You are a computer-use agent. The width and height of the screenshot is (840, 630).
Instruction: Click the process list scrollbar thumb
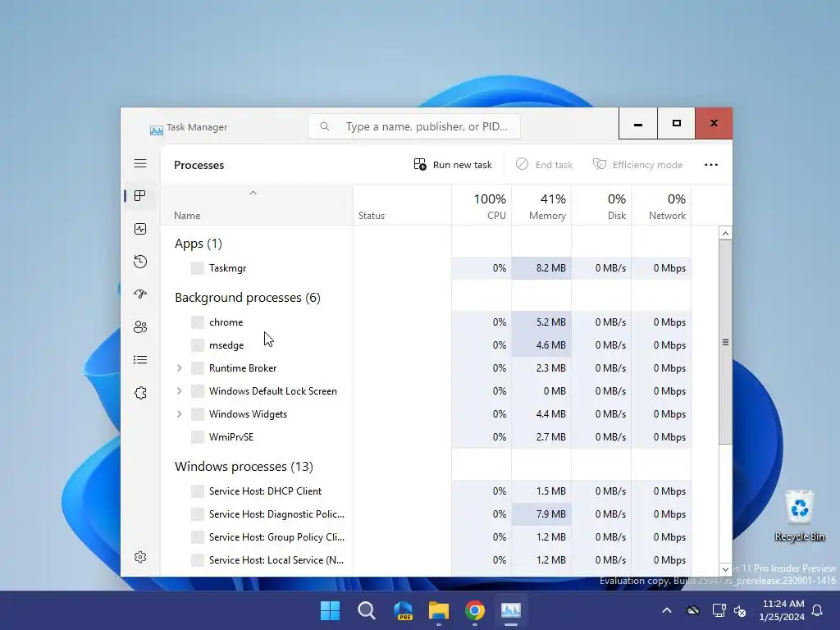tap(725, 342)
